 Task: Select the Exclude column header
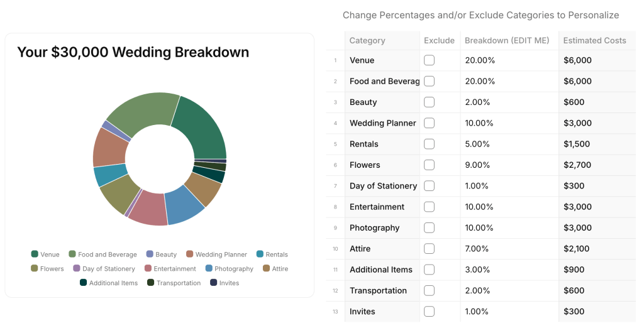[x=439, y=40]
